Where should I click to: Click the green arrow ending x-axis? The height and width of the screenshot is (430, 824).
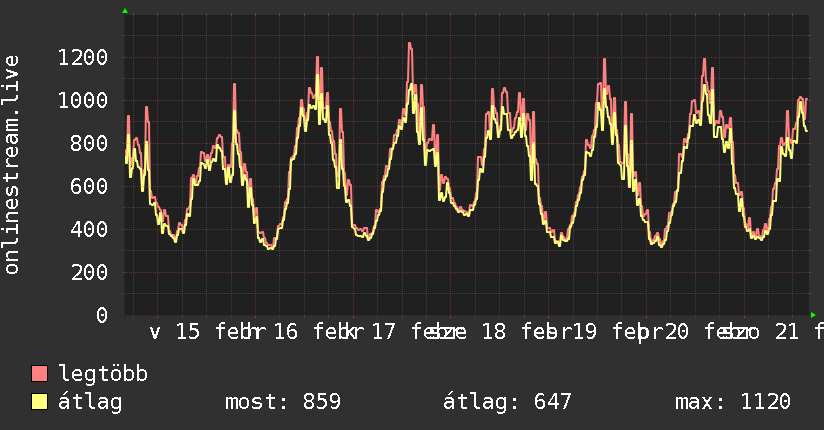point(813,315)
